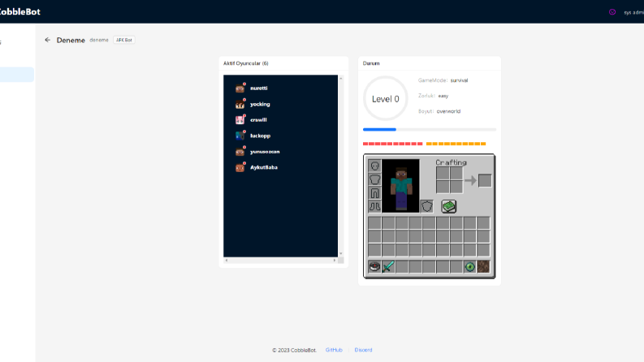Click scroll down arrow in players list

(341, 254)
